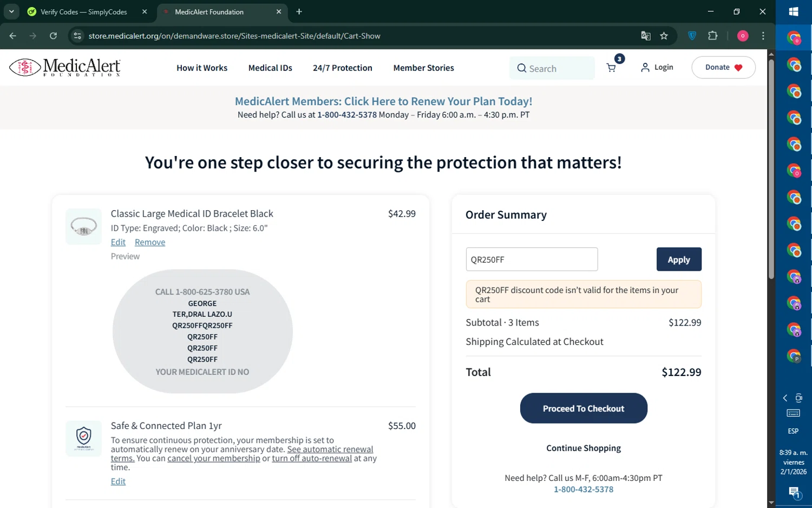Click Proceed To Checkout
The image size is (812, 508).
coord(584,408)
